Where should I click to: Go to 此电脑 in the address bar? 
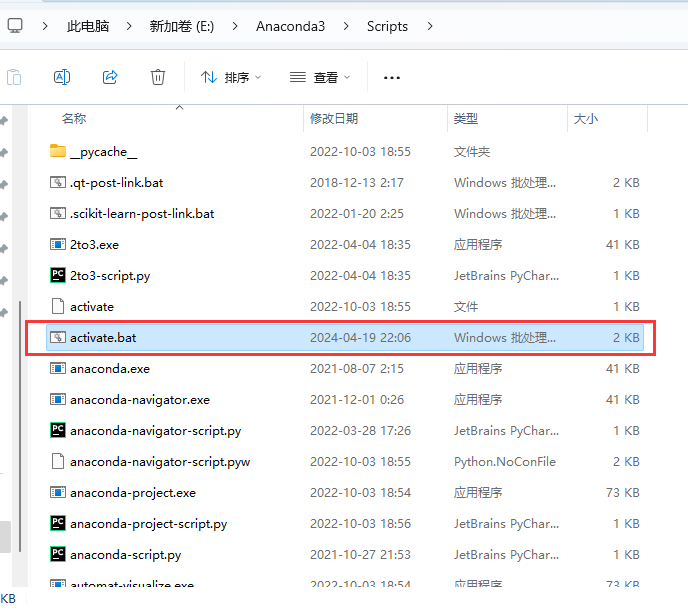[x=88, y=26]
